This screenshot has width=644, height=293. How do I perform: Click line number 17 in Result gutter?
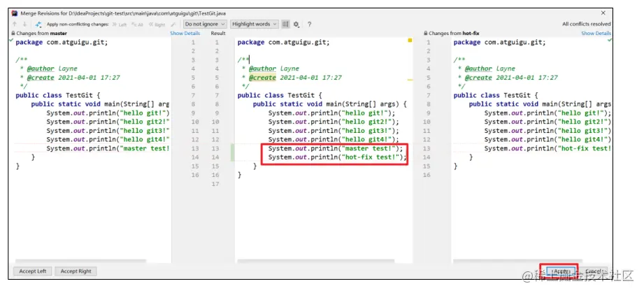tap(215, 184)
